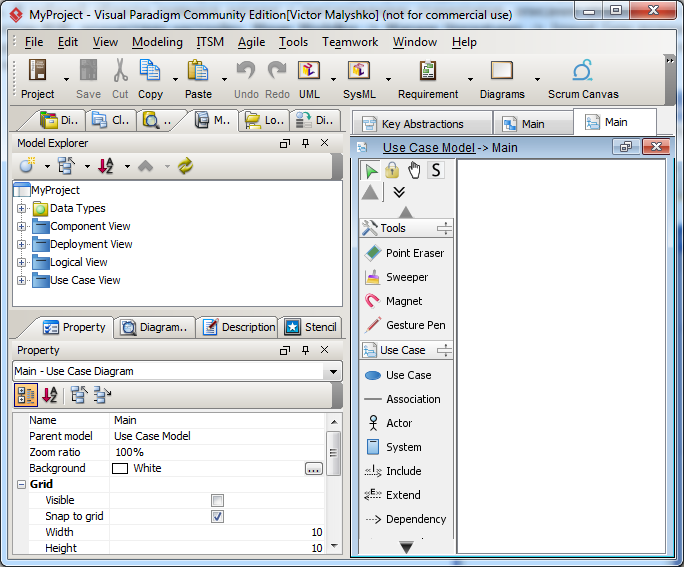Click the Undo toolbar icon
Screen dimensions: 684x567
[x=246, y=79]
